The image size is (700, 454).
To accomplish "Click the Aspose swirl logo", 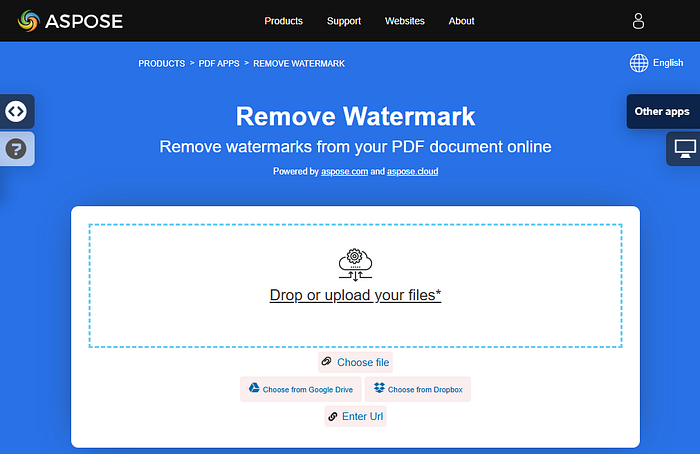I will (29, 21).
